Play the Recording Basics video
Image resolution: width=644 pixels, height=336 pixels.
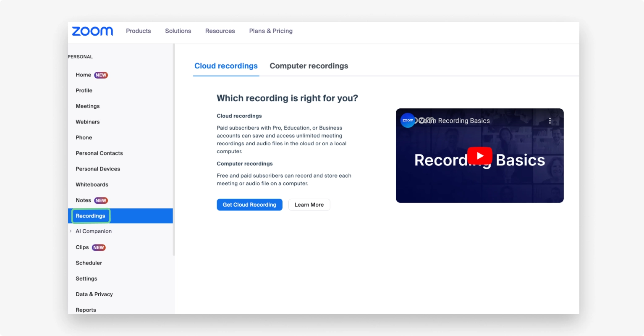(479, 155)
